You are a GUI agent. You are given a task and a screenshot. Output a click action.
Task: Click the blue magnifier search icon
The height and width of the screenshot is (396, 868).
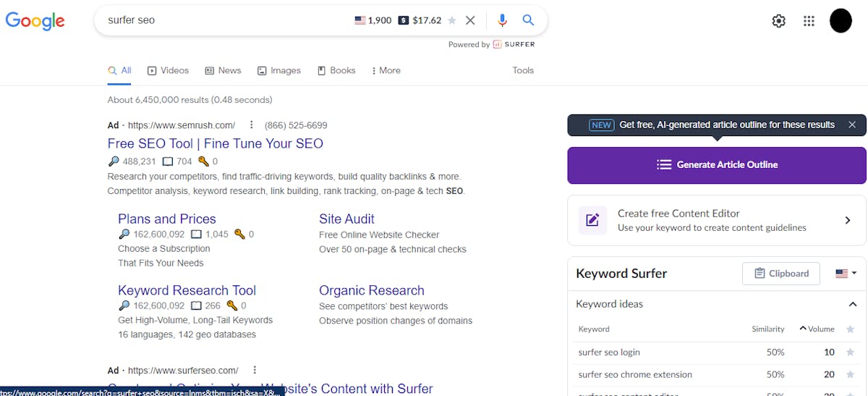tap(529, 20)
